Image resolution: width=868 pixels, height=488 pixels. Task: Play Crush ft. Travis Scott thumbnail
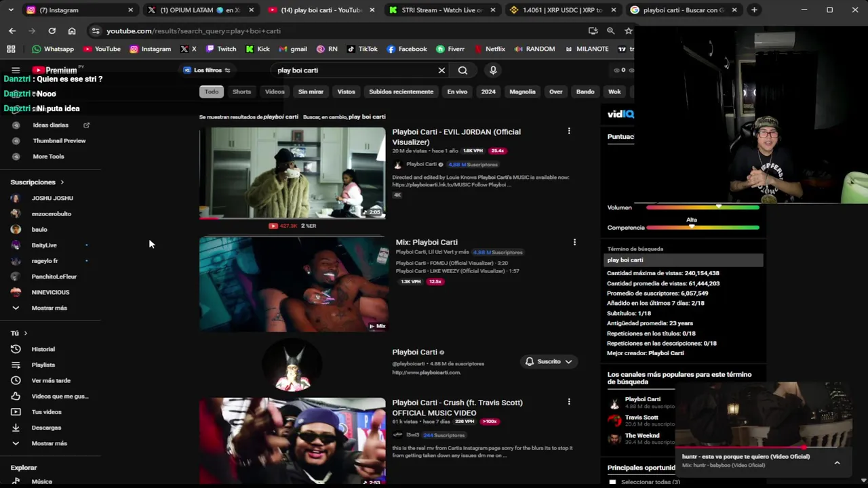[x=292, y=442]
